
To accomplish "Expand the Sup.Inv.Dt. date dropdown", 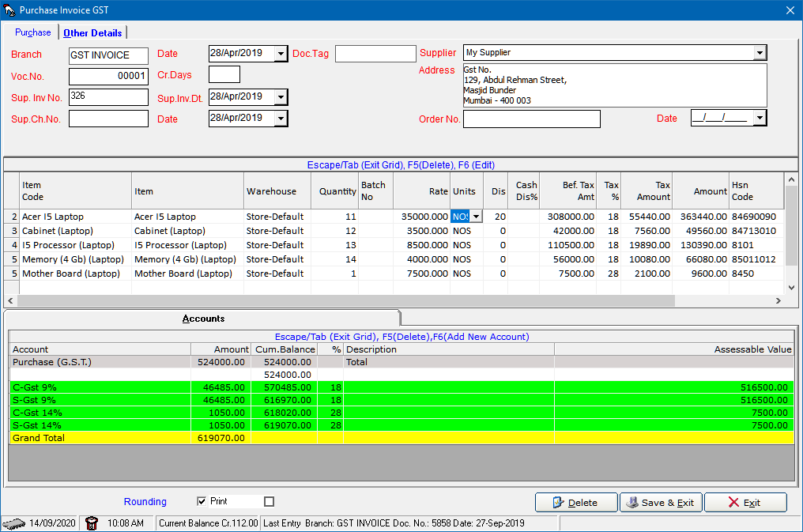I will pyautogui.click(x=281, y=97).
